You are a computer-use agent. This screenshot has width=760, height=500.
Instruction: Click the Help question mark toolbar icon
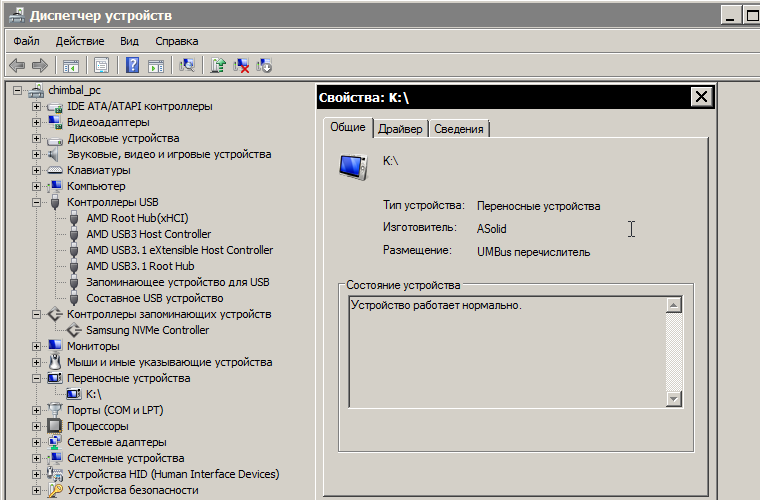click(132, 66)
